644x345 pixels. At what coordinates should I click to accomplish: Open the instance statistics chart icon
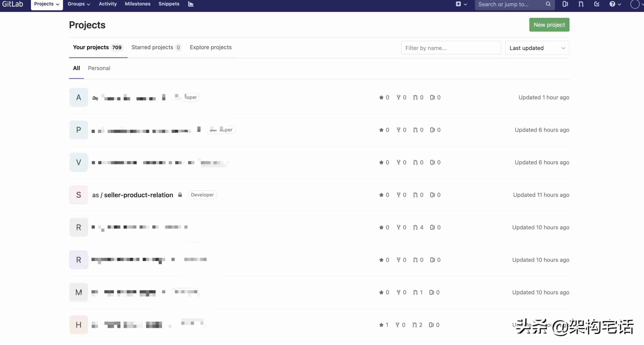tap(191, 4)
